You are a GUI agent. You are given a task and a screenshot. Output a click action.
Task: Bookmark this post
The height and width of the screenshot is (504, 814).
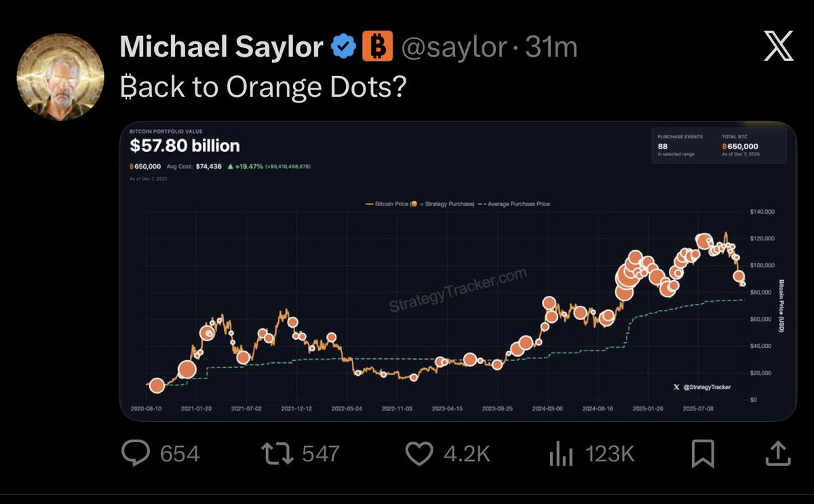(702, 453)
